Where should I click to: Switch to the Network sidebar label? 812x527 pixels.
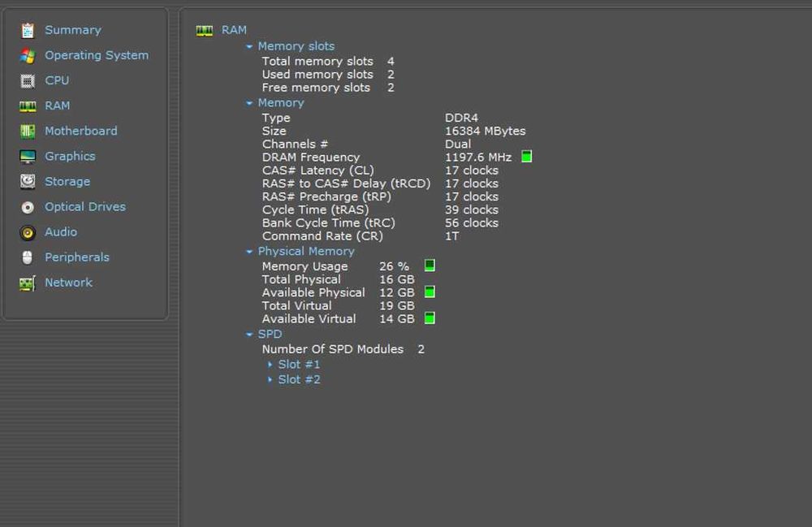68,282
